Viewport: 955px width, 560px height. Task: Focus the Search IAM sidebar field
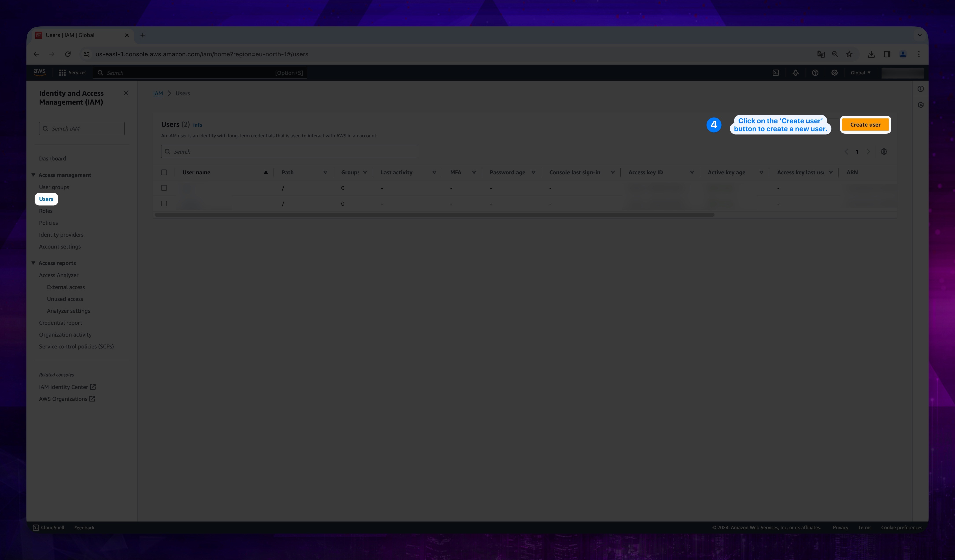[x=82, y=128]
